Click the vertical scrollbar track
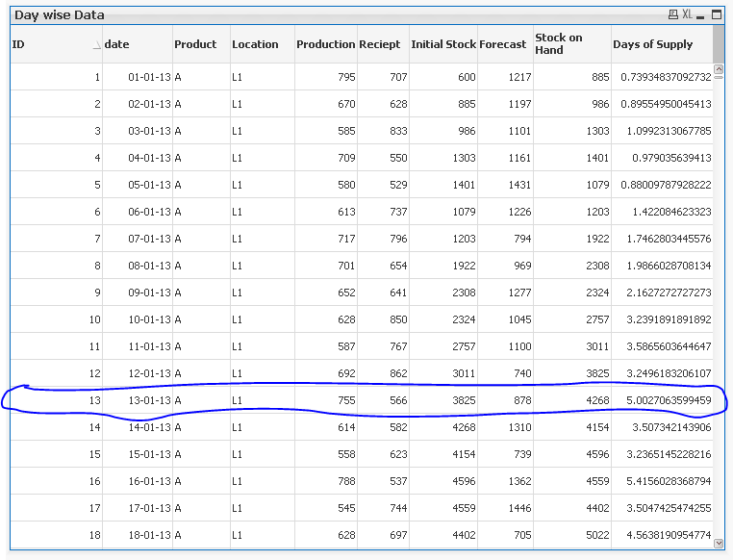Image resolution: width=733 pixels, height=560 pixels. [719, 289]
